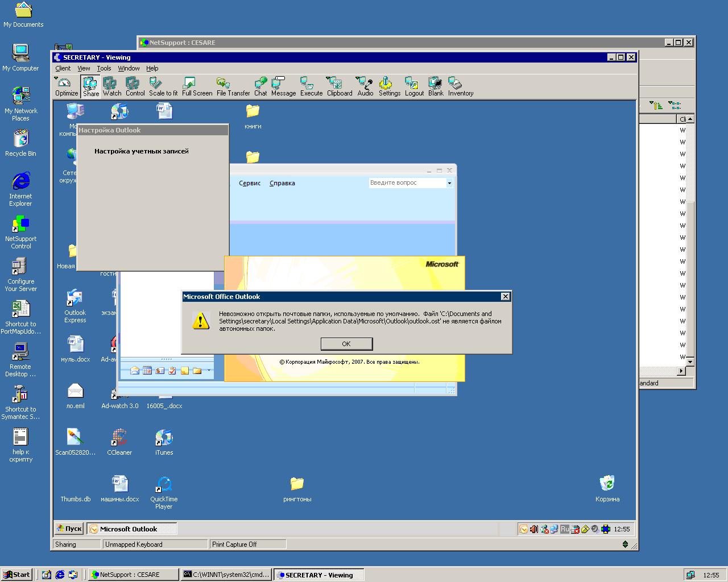Open the рингтоны folder icon

pos(297,489)
